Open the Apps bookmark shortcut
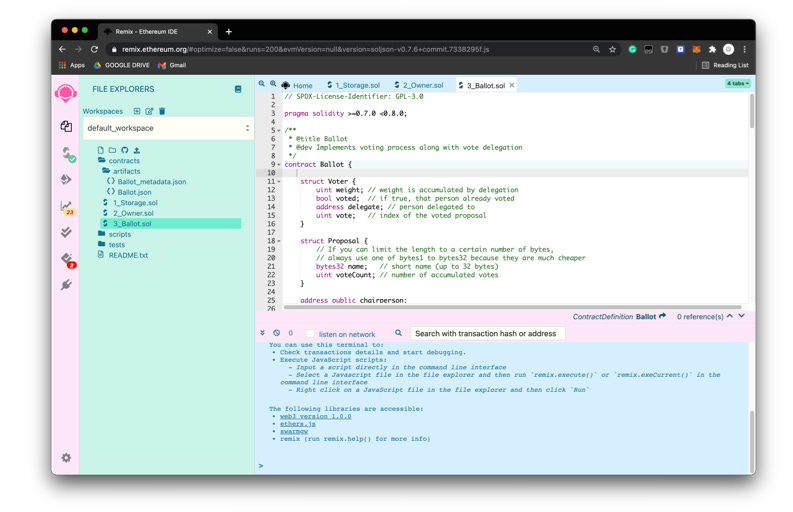This screenshot has height=512, width=793. 72,65
